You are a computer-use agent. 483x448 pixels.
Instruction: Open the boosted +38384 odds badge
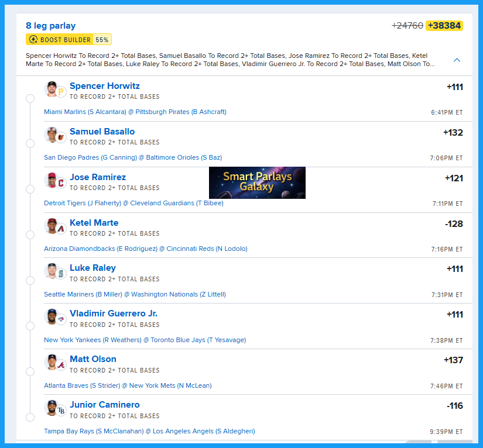[444, 26]
